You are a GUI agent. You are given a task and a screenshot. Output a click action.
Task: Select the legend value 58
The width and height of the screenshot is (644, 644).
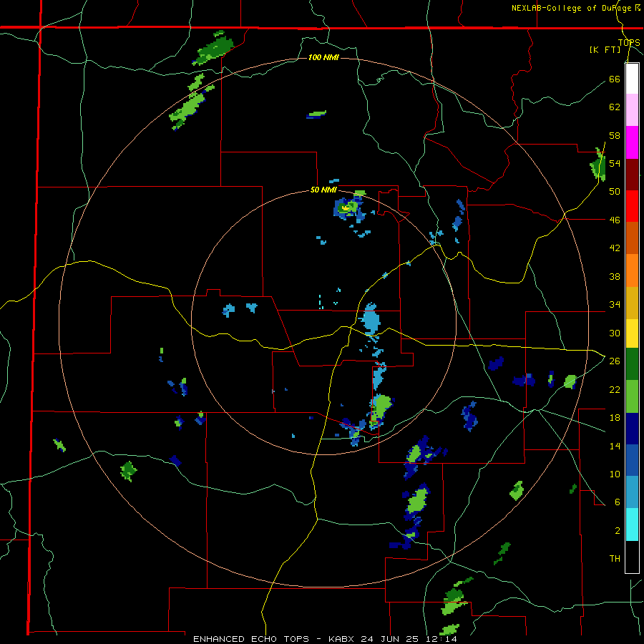click(615, 135)
